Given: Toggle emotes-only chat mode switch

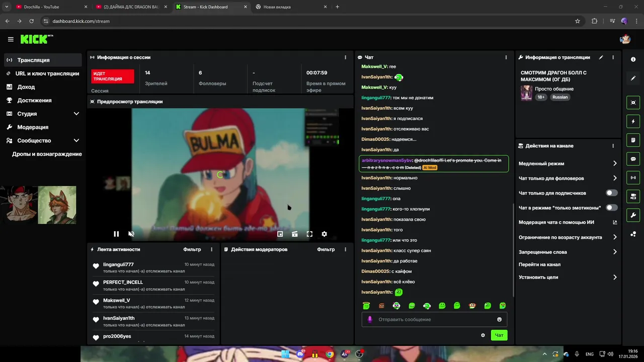Looking at the screenshot, I should point(612,208).
